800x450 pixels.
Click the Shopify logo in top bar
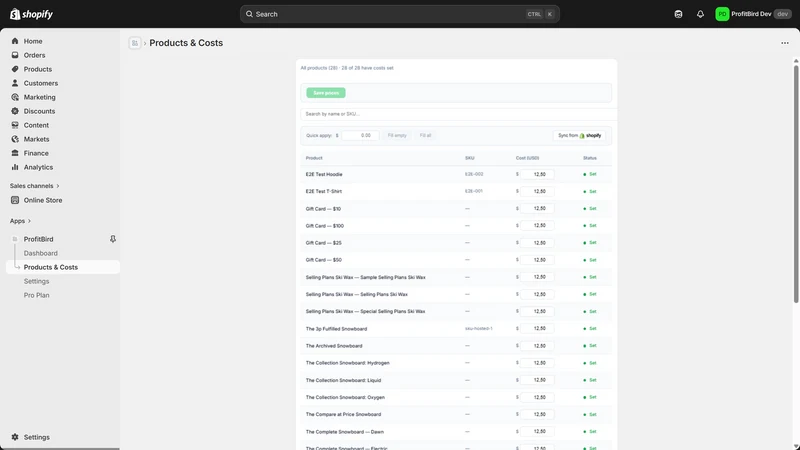[x=31, y=14]
